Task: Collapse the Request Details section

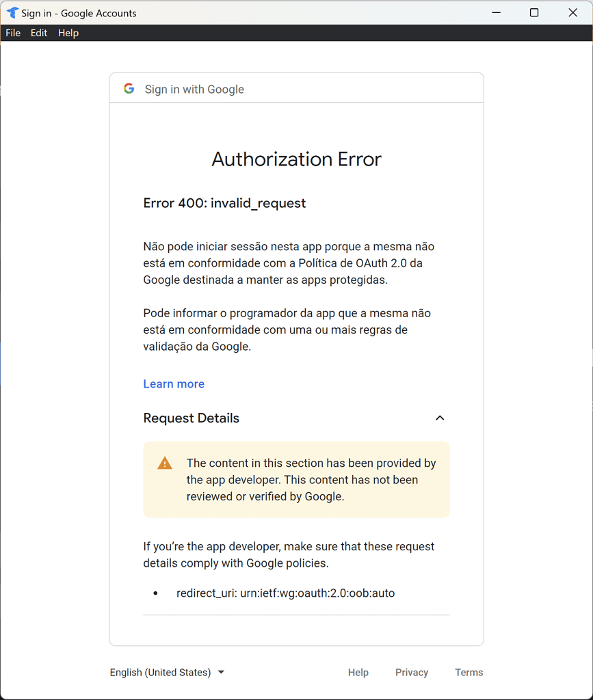Action: 440,418
